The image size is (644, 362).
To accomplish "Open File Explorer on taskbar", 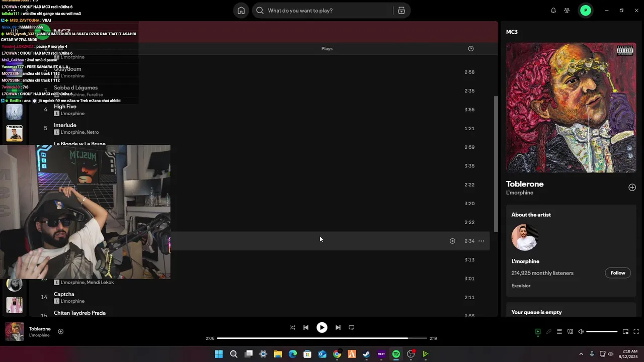I will click(x=278, y=354).
